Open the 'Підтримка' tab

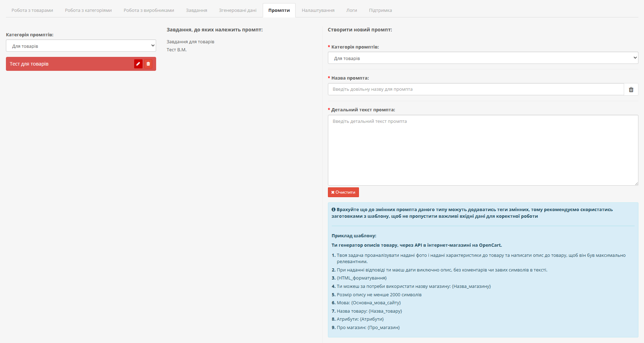tap(380, 10)
